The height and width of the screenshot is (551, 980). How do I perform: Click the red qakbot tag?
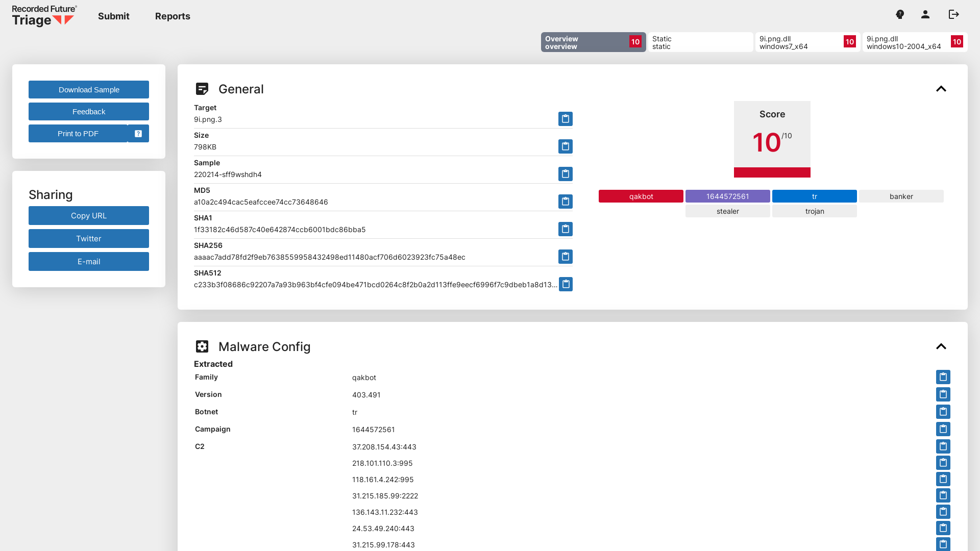coord(641,196)
